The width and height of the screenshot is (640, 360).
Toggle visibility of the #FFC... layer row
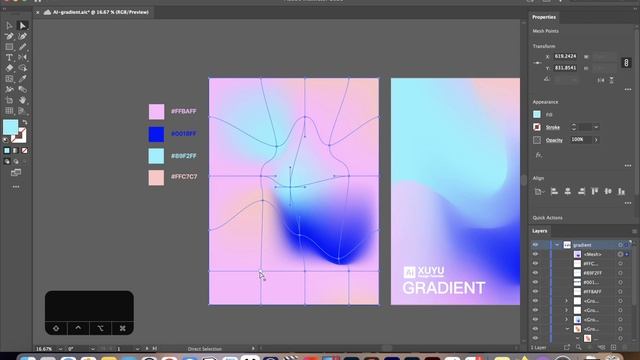pos(535,264)
